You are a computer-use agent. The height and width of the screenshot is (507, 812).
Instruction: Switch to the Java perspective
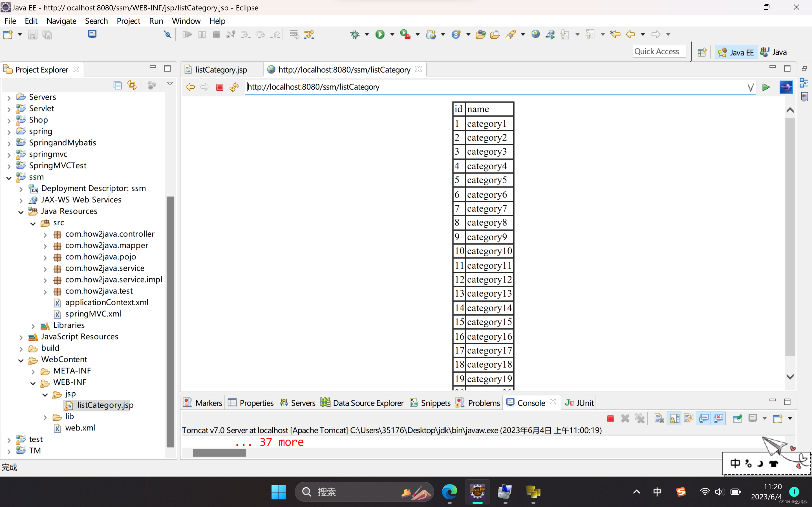point(774,52)
